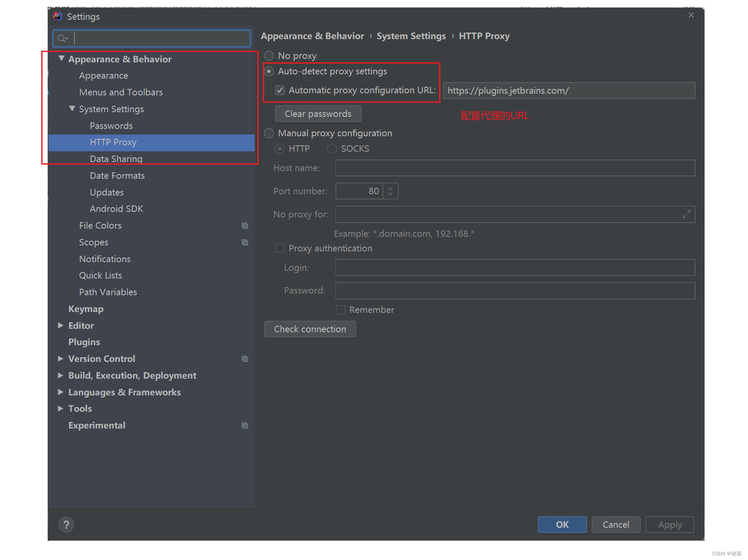
Task: Open the Appearance settings page
Action: [104, 76]
